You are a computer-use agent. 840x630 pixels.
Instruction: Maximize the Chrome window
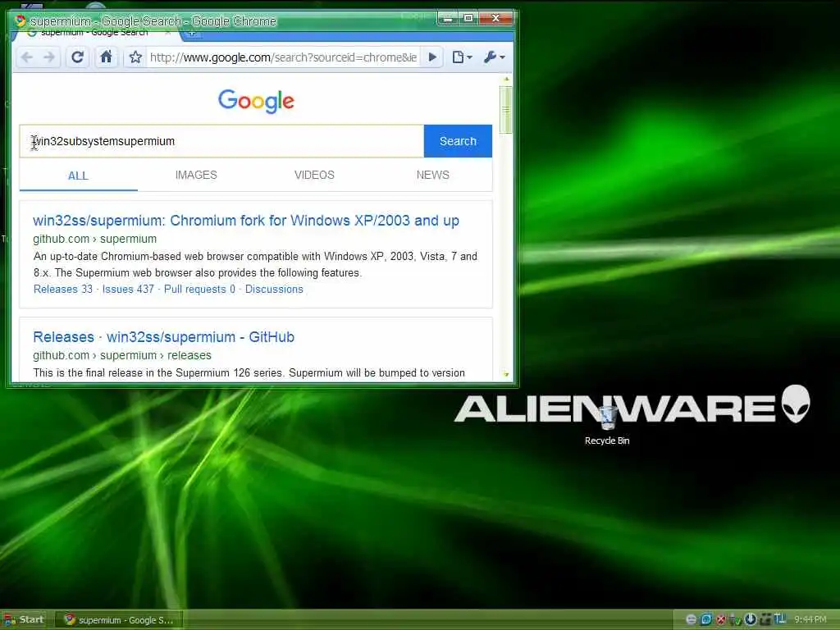468,19
